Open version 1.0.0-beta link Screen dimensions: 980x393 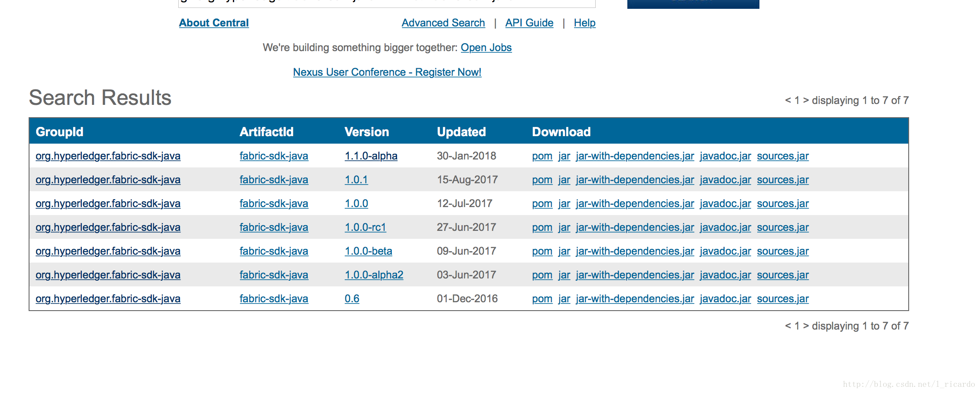368,251
